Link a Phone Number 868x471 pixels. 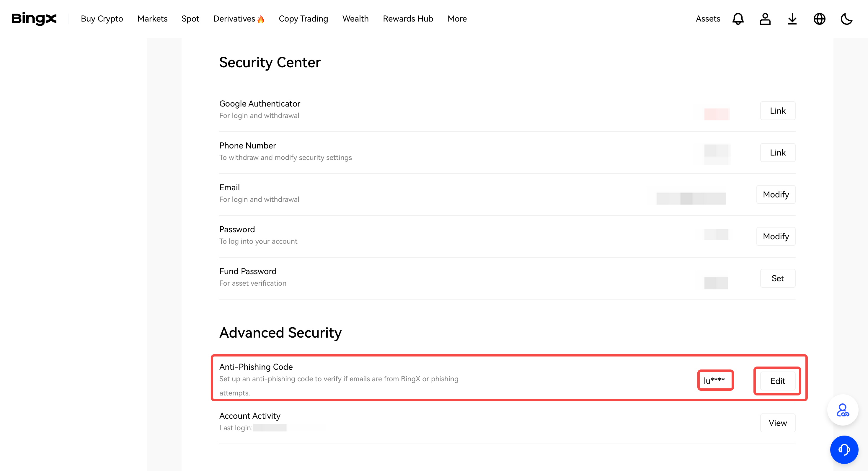[x=777, y=153]
